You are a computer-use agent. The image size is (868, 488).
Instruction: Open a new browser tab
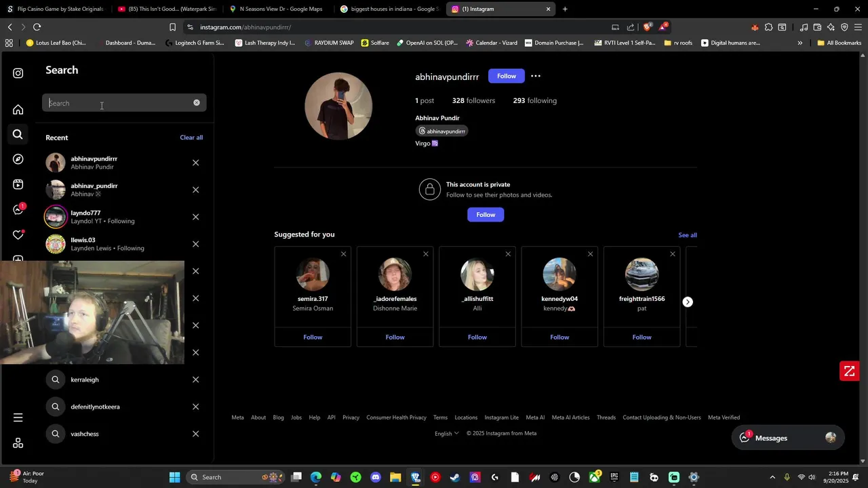[x=565, y=9]
